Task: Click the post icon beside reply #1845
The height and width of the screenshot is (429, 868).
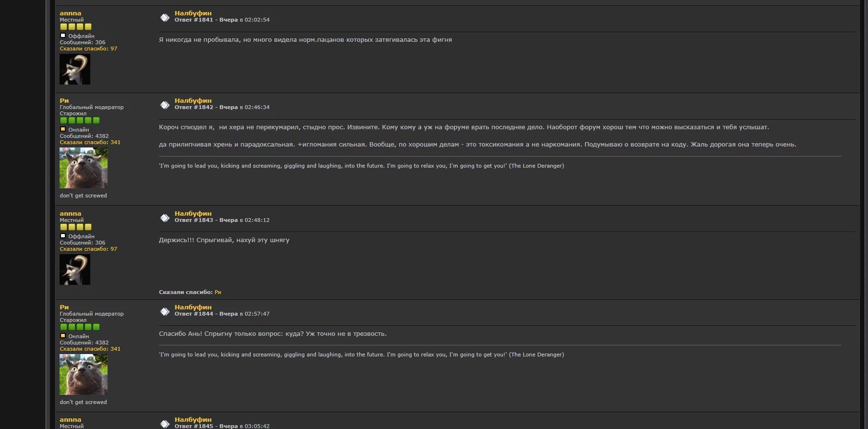Action: (x=165, y=424)
